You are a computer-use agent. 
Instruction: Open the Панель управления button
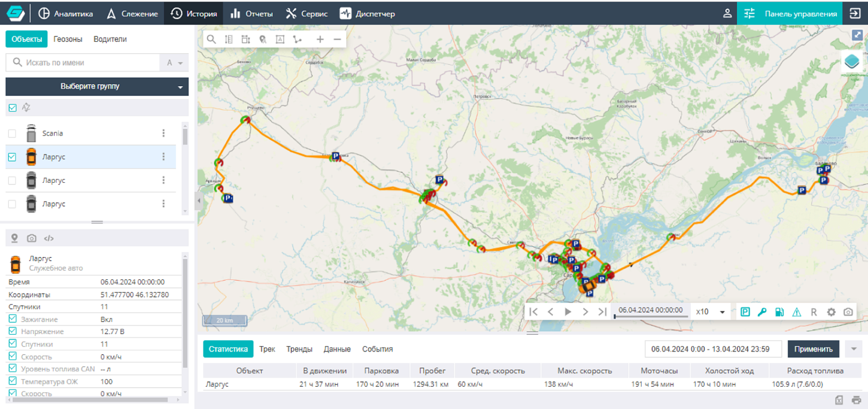click(789, 13)
